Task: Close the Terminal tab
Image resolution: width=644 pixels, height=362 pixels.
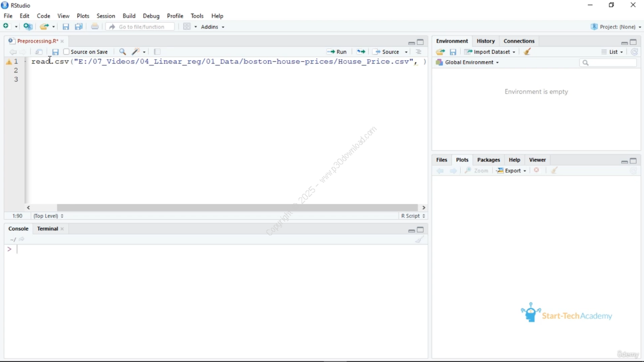Action: [x=62, y=229]
